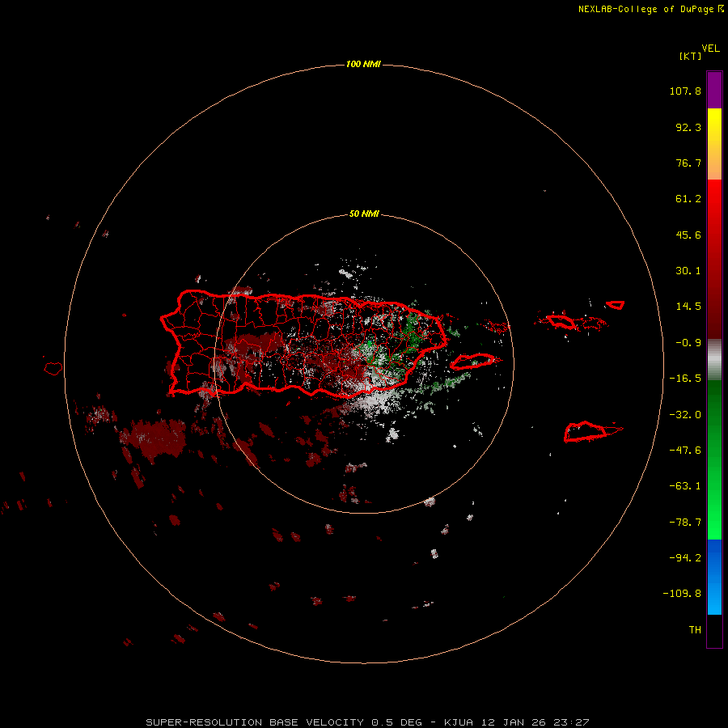Click the Mona Island outline west of Puerto Rico
Screen dimensions: 728x728
pyautogui.click(x=53, y=368)
